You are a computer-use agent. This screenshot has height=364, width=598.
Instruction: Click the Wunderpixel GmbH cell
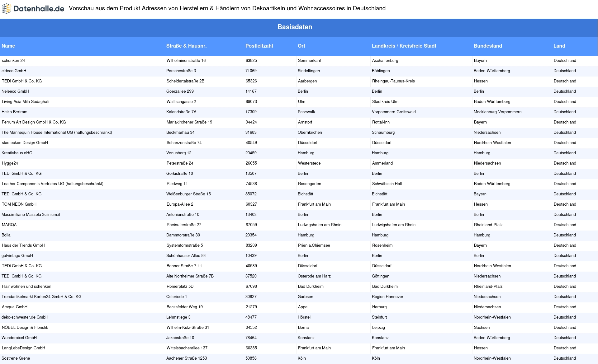pos(19,338)
